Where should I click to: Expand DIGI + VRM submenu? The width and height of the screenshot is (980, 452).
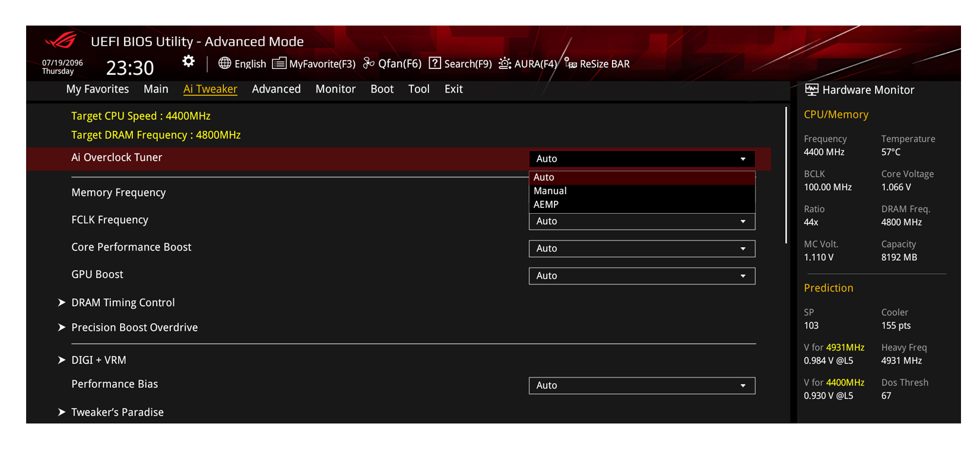[x=99, y=360]
